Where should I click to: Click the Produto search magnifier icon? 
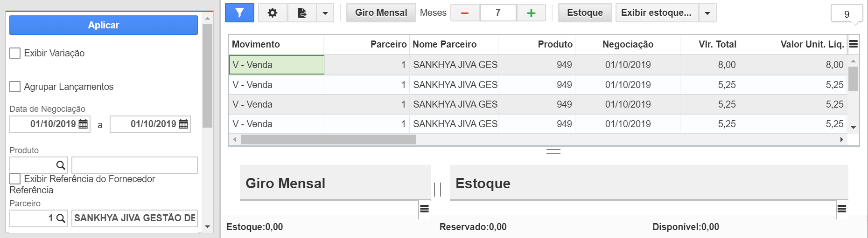(61, 165)
